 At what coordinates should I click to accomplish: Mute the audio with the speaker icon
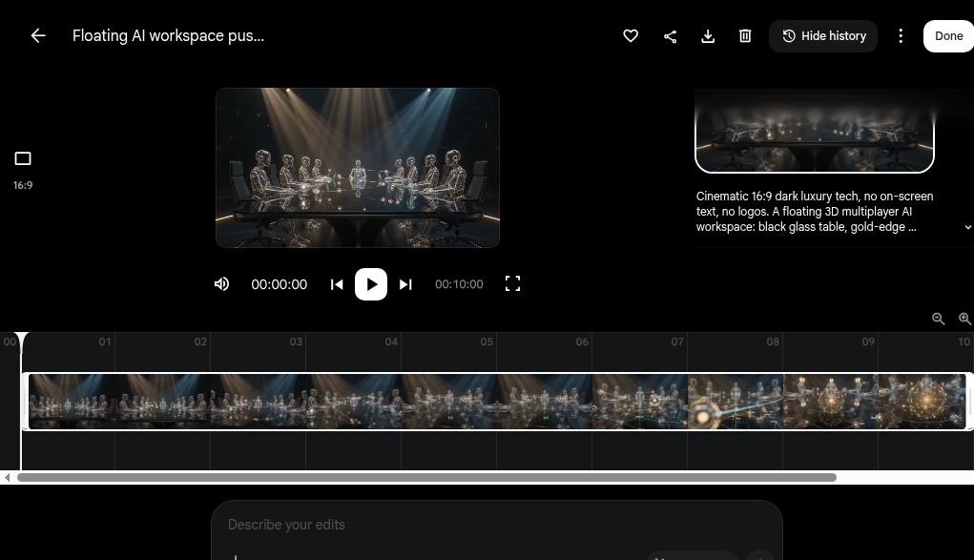pyautogui.click(x=221, y=284)
